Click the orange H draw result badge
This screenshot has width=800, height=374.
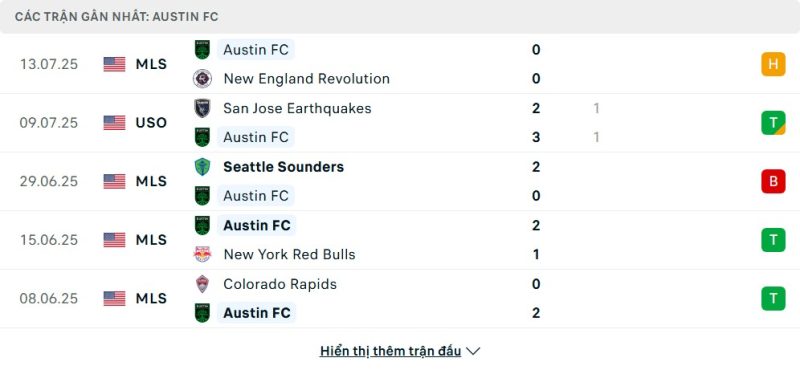click(773, 64)
